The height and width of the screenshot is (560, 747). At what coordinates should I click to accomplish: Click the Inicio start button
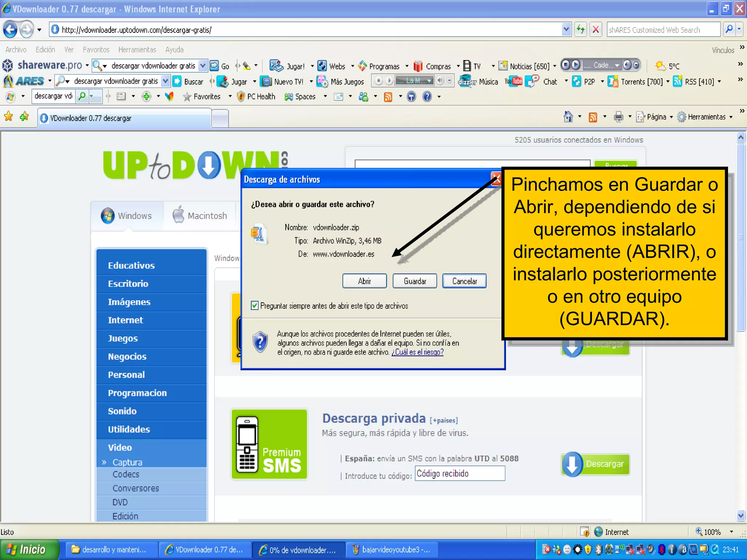coord(29,549)
